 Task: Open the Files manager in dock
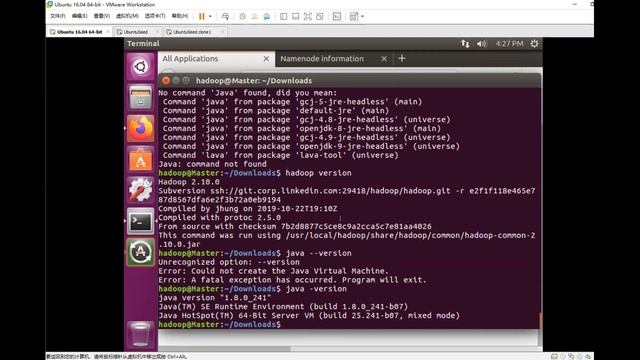[x=140, y=97]
